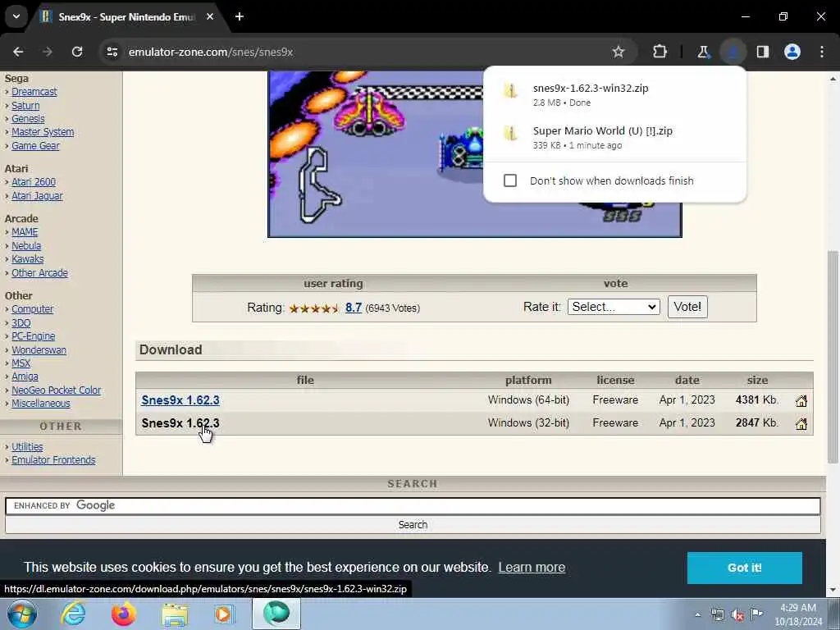Submit rating with the Vote! button
The width and height of the screenshot is (840, 630).
pos(687,307)
